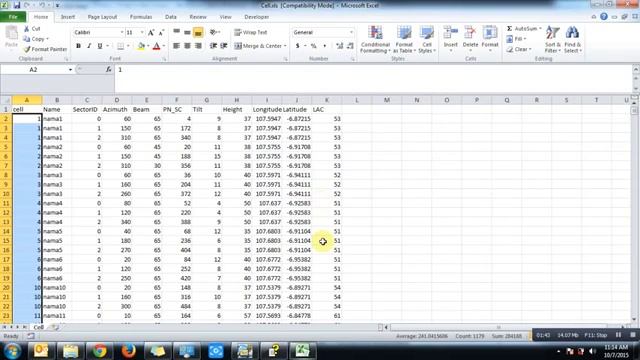Align text to the right
The image size is (640, 360).
point(198,46)
